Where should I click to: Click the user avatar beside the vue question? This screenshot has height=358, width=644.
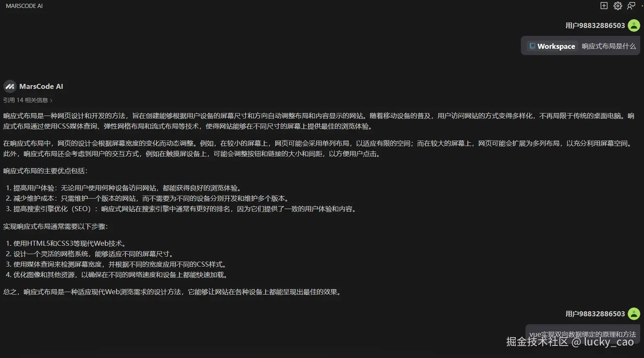coord(634,314)
